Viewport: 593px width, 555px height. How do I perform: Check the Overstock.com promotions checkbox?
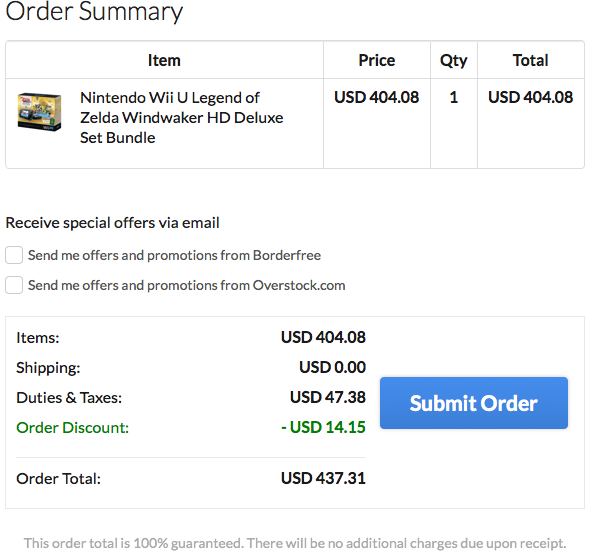[14, 285]
